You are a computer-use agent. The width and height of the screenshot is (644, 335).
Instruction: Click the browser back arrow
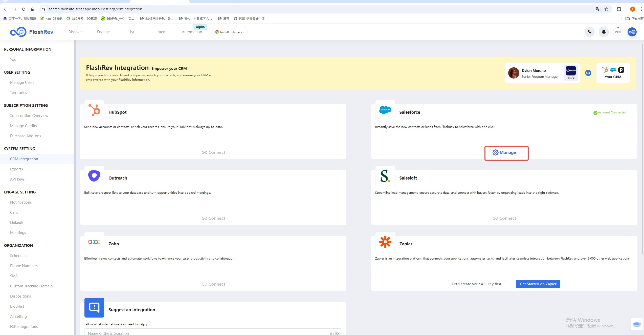(6, 9)
